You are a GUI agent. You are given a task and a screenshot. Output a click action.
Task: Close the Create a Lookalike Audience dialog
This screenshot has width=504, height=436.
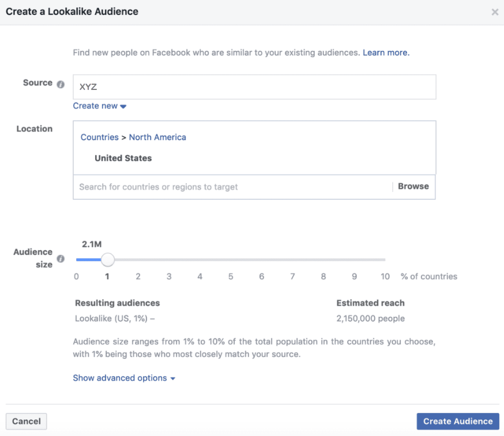tap(494, 12)
